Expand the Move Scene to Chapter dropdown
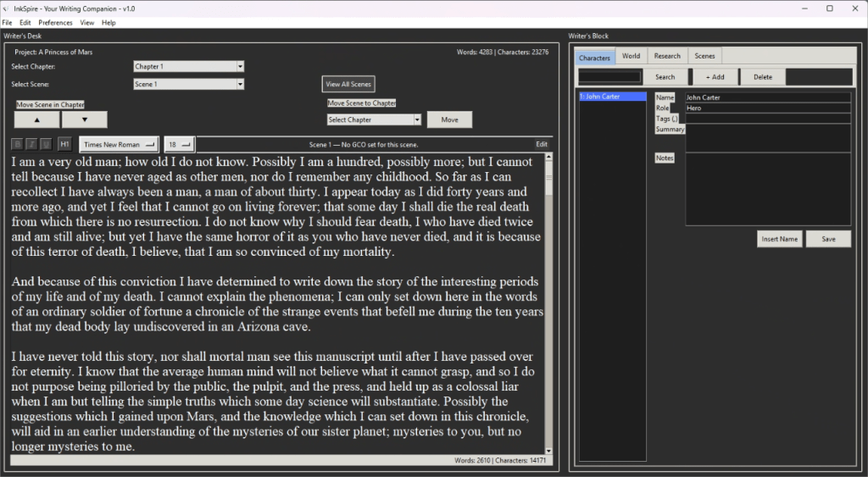 click(374, 119)
